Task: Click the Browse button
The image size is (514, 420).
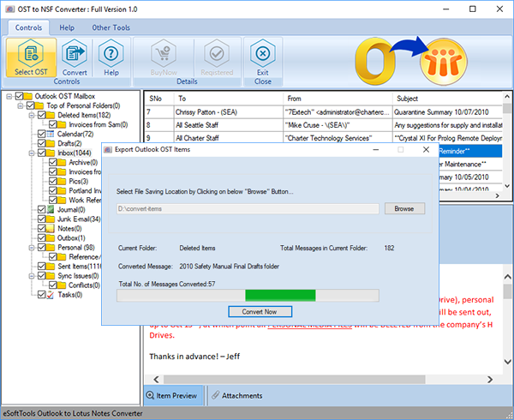Action: point(404,208)
